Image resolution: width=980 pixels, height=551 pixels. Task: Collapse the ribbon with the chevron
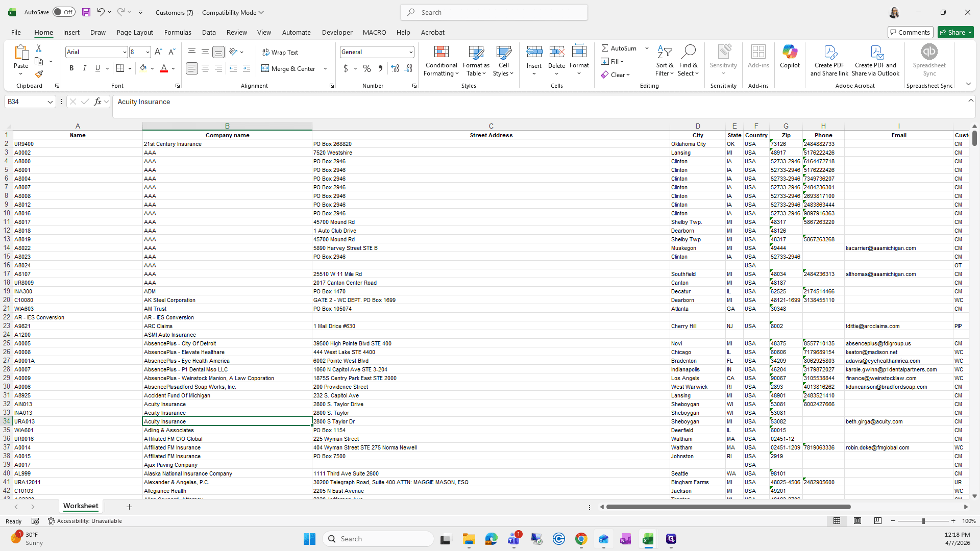(968, 84)
